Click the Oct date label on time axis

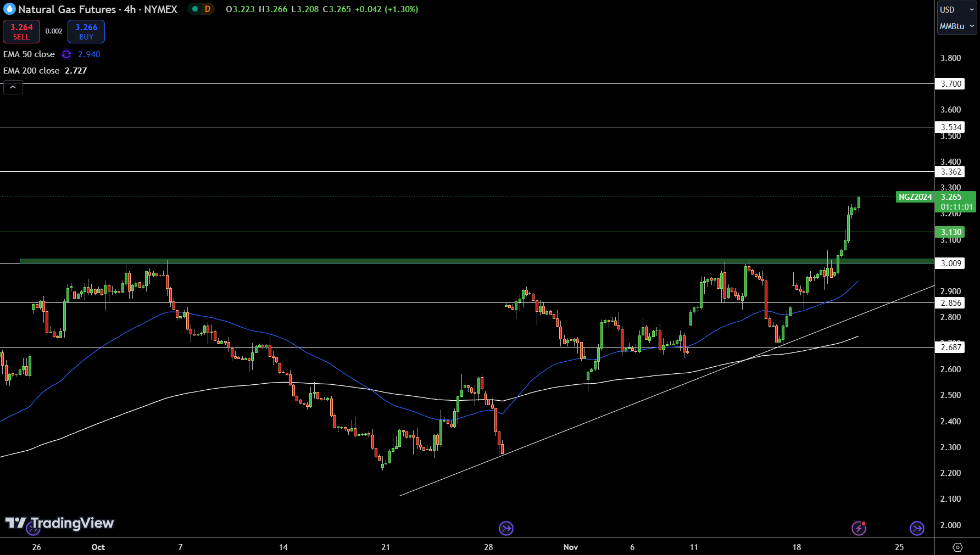tap(98, 547)
